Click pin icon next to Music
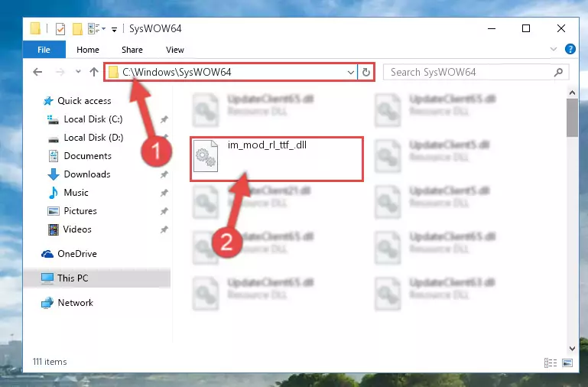This screenshot has height=387, width=588. click(164, 193)
